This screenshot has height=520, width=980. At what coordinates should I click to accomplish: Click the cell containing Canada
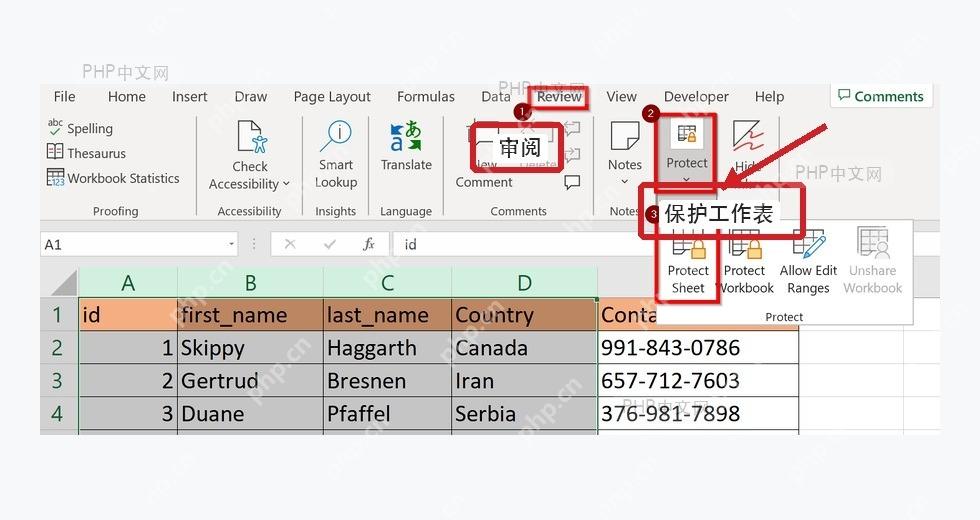(524, 348)
